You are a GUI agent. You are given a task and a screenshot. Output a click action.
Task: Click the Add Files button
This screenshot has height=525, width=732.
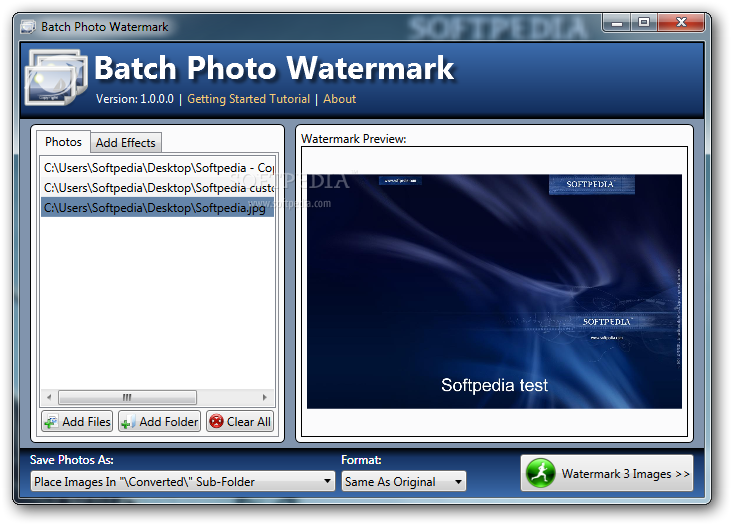click(77, 421)
